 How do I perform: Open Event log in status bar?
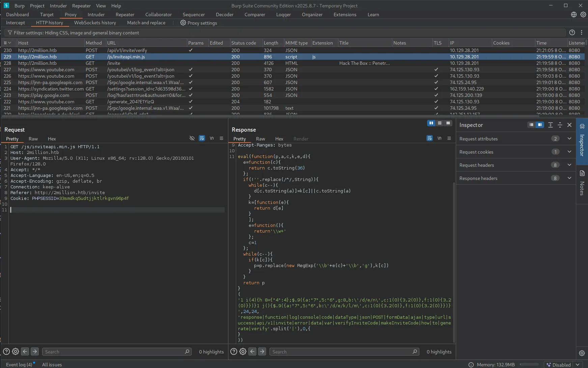tap(19, 365)
